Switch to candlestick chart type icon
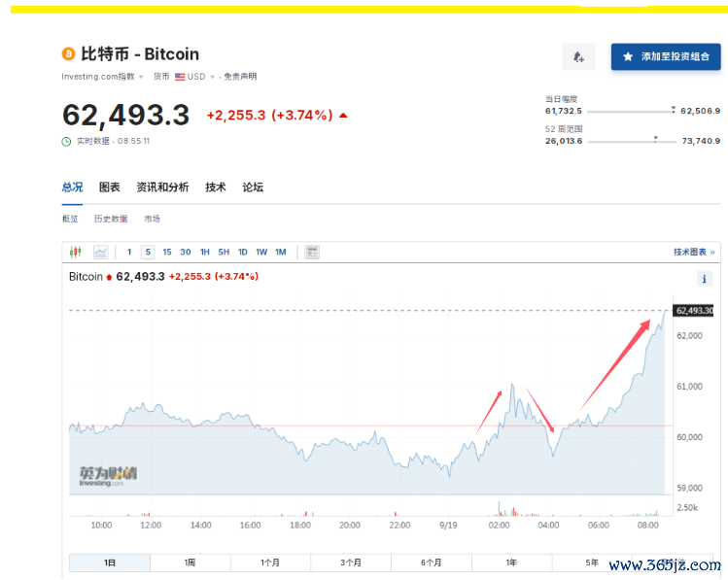Image resolution: width=728 pixels, height=580 pixels. (x=75, y=252)
